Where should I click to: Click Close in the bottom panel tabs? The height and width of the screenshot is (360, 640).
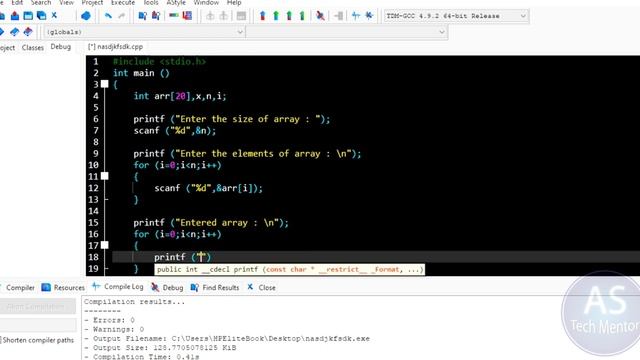[261, 288]
